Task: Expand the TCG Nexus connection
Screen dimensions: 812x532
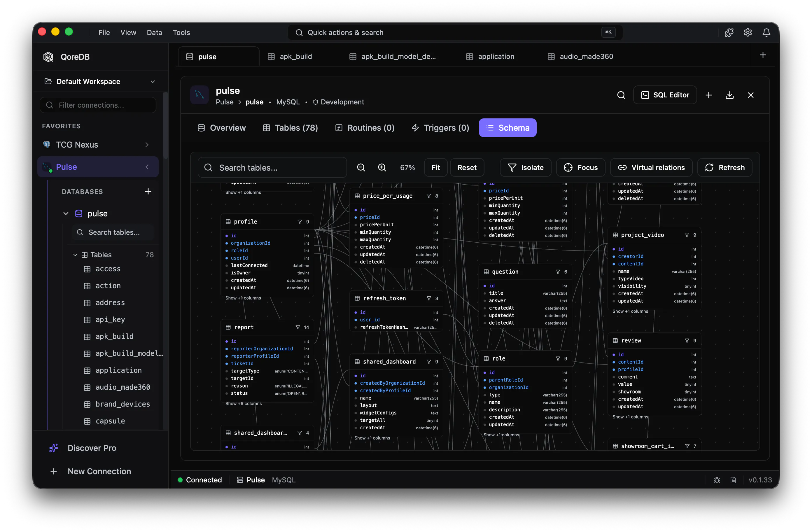Action: tap(147, 145)
